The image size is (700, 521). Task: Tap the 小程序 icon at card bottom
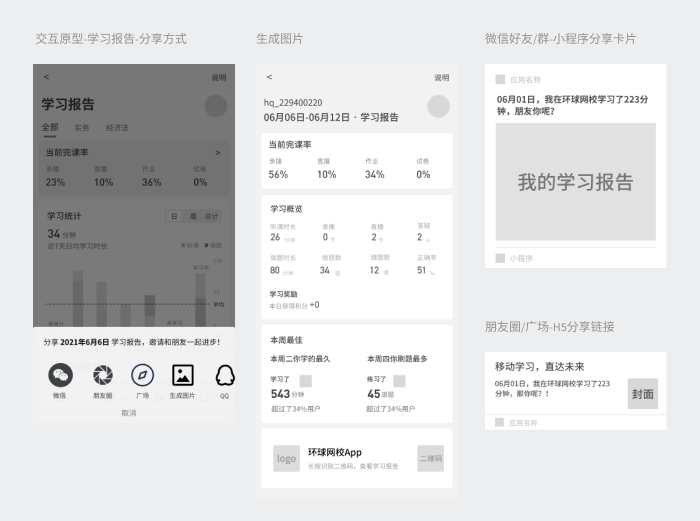pos(500,258)
